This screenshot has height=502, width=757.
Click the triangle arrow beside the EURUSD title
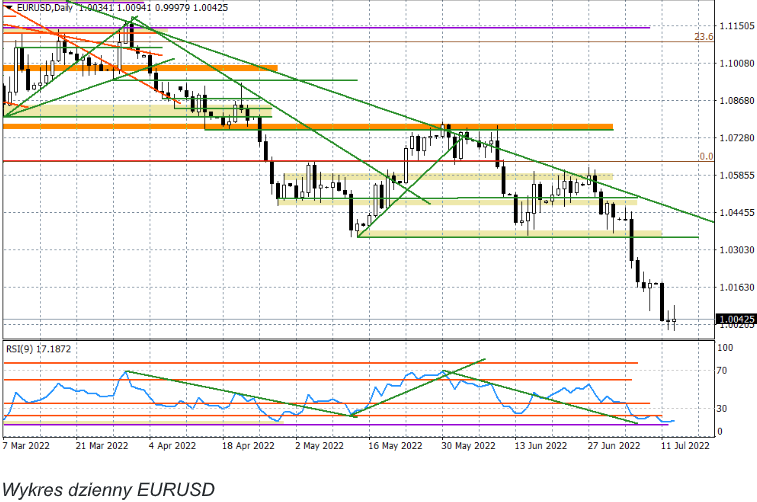tap(8, 8)
